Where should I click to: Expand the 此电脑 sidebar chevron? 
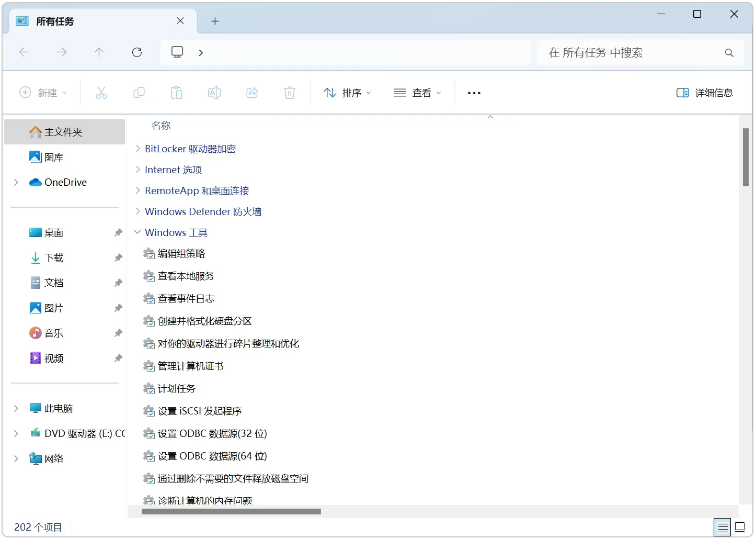16,408
